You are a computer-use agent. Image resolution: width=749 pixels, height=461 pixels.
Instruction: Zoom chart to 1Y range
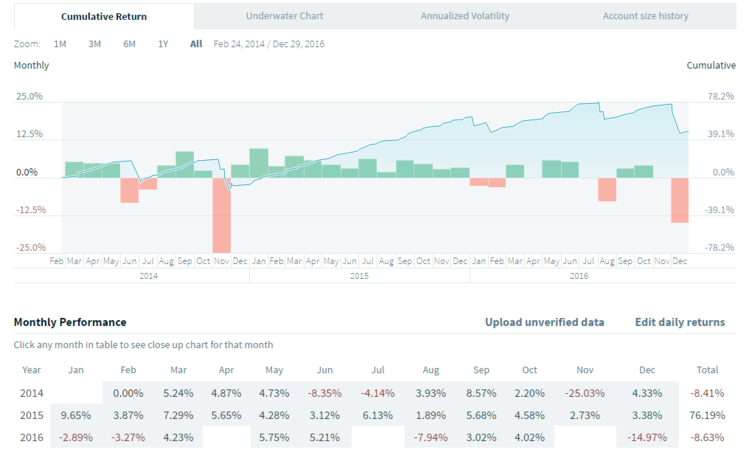pyautogui.click(x=163, y=44)
